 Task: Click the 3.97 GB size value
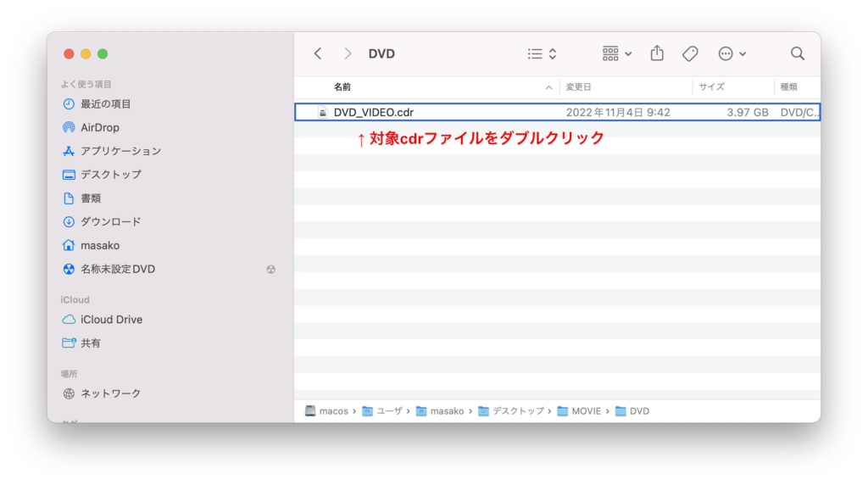748,113
